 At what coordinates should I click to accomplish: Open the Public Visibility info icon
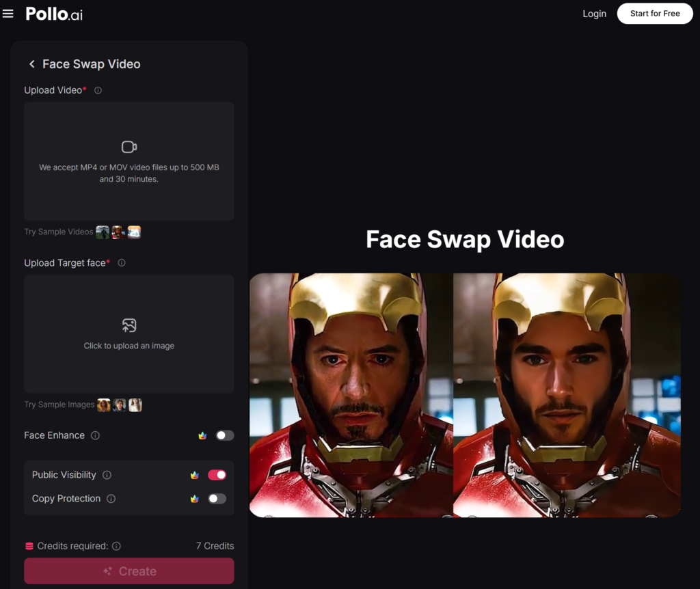click(107, 475)
